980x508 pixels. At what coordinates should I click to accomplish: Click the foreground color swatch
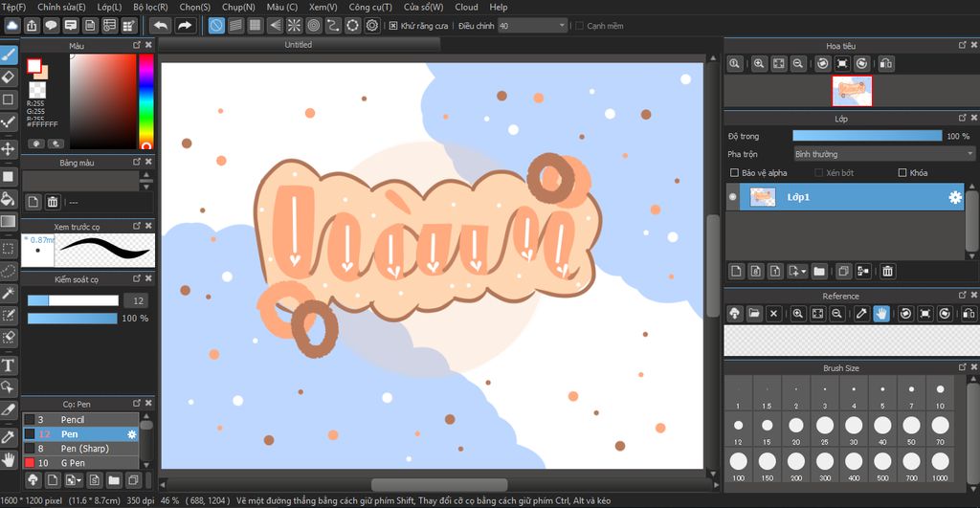33,66
